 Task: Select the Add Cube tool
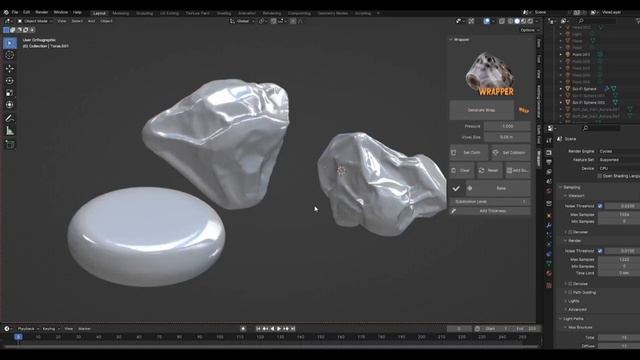point(10,144)
